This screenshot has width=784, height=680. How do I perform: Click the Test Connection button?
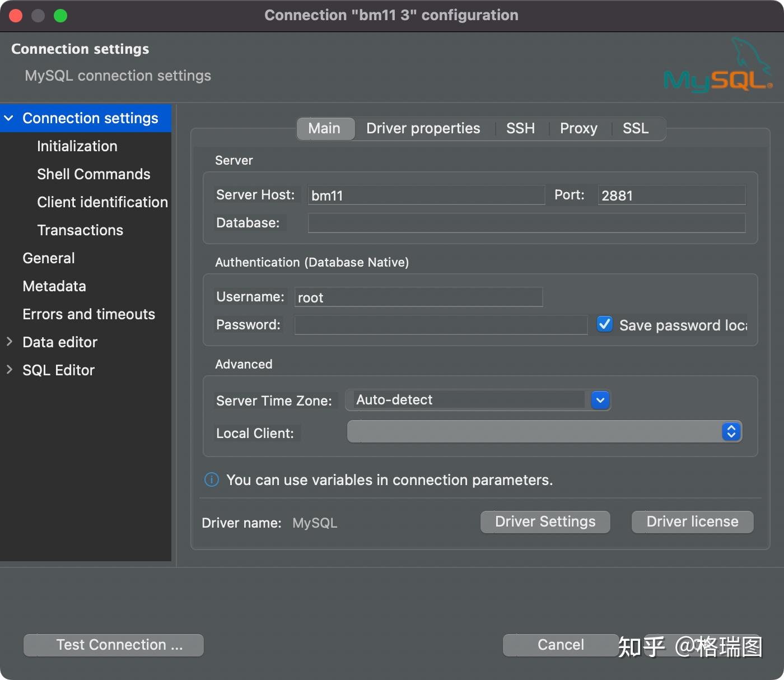114,645
